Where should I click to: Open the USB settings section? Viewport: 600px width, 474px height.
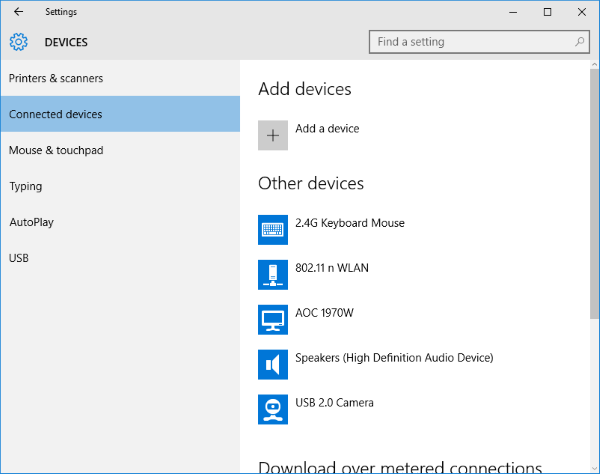[19, 258]
